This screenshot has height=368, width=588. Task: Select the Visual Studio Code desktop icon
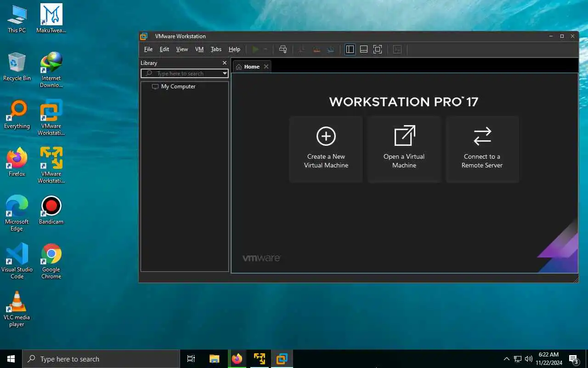click(17, 261)
